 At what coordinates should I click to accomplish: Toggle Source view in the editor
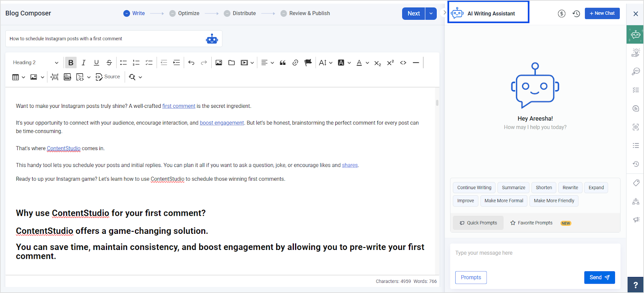pos(108,77)
